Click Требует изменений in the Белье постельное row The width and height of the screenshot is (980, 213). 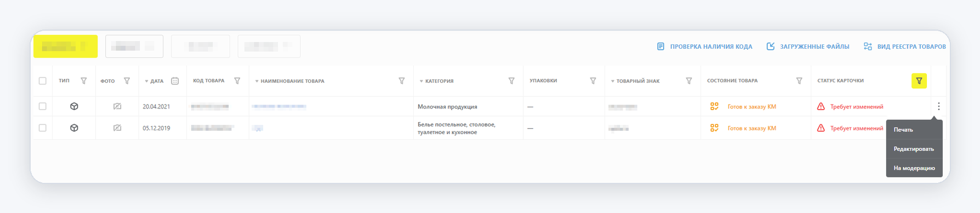tap(857, 128)
